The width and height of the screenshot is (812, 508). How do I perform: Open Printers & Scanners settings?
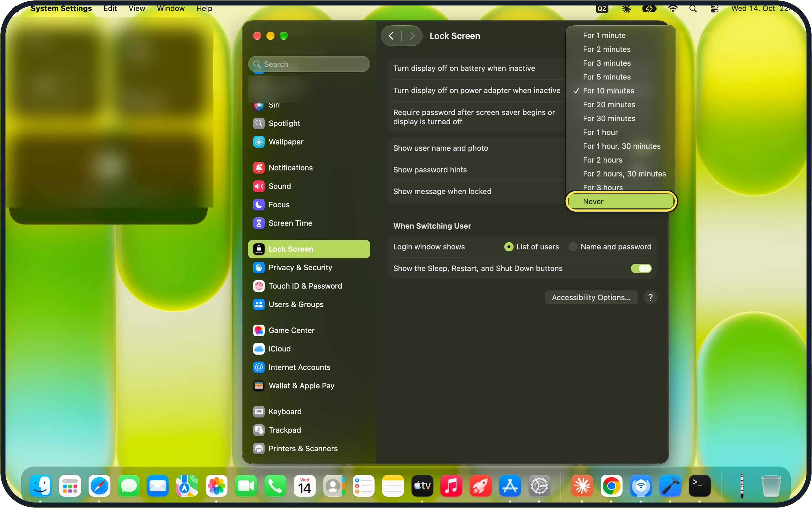click(309, 449)
